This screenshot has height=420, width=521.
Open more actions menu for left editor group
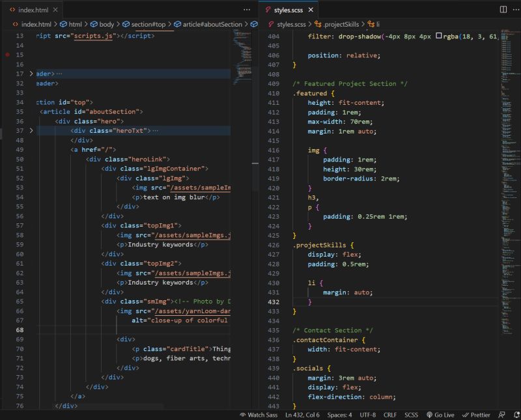pyautogui.click(x=247, y=10)
